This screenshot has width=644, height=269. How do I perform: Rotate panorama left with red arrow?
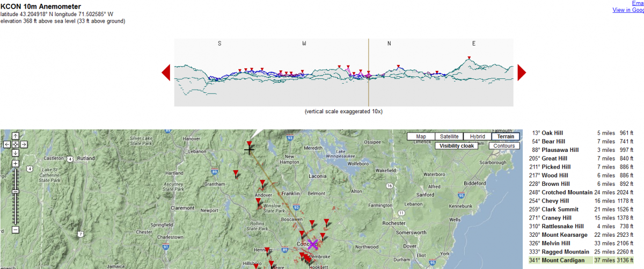point(166,72)
